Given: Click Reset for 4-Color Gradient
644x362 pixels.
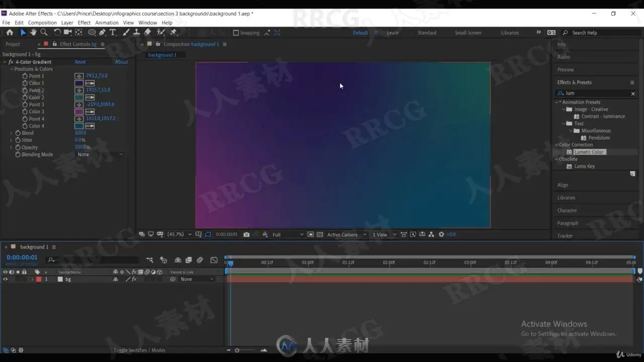Looking at the screenshot, I should click(x=80, y=62).
